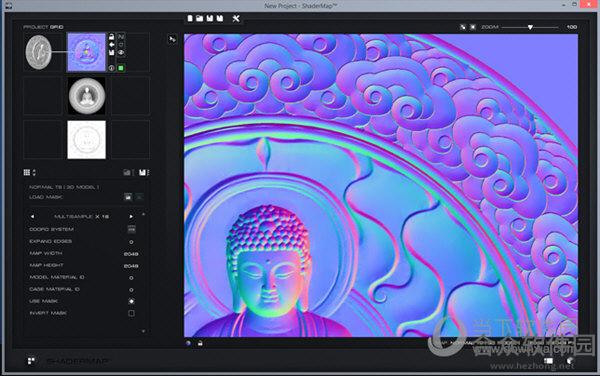Click the sphere icon below preview
This screenshot has width=600, height=376.
tap(188, 343)
